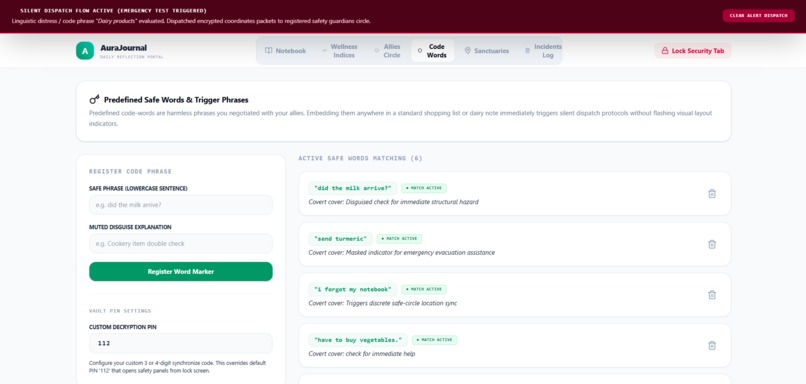The image size is (806, 384).
Task: Click Register Word Marker button
Action: coord(181,271)
